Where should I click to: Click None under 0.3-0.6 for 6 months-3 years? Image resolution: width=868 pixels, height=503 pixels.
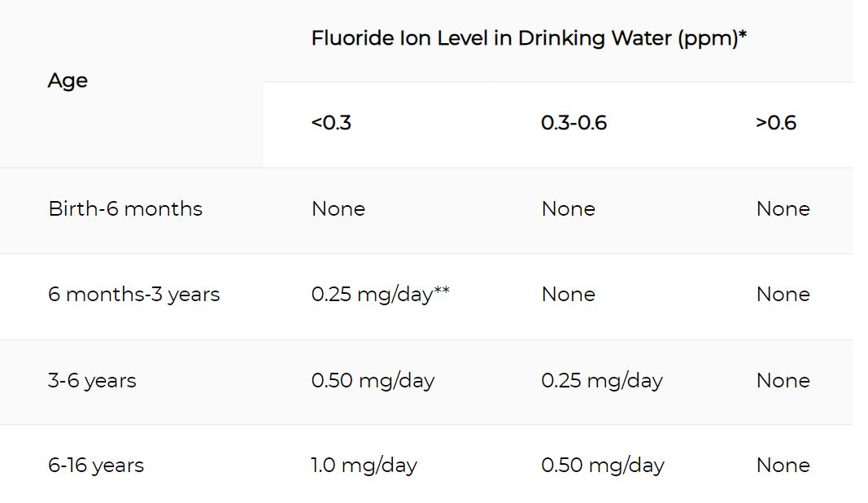569,294
